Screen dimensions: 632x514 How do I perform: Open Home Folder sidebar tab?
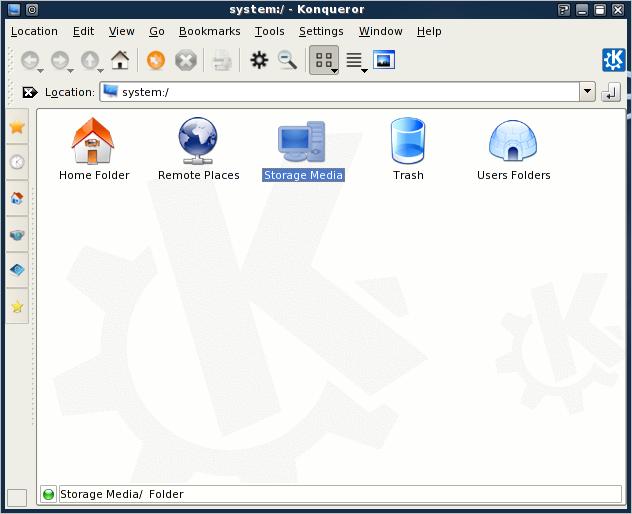(17, 198)
